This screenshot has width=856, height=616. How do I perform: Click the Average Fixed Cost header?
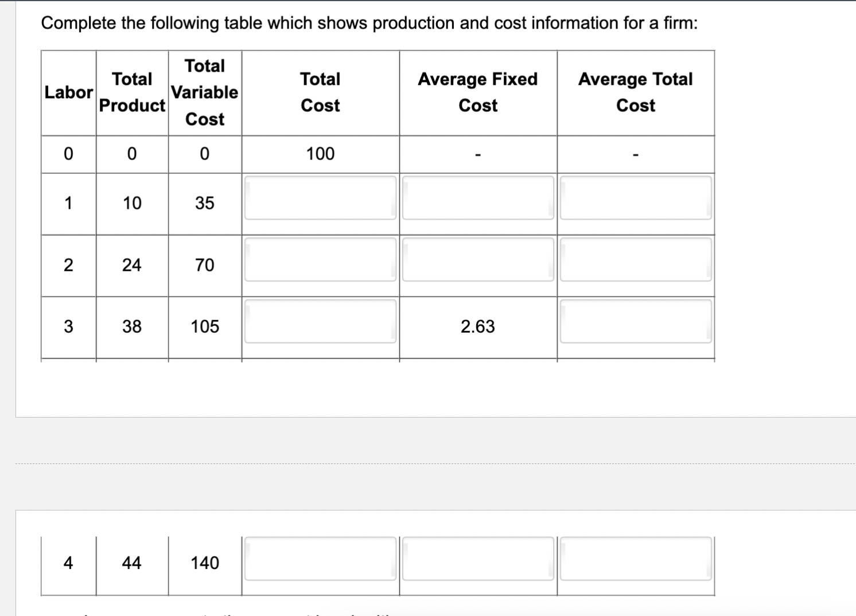click(x=478, y=92)
